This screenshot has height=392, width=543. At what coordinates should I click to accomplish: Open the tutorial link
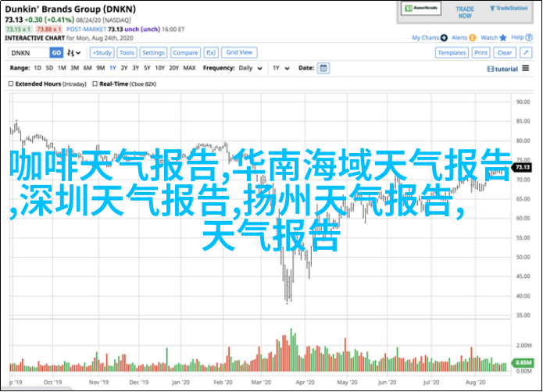[502, 69]
